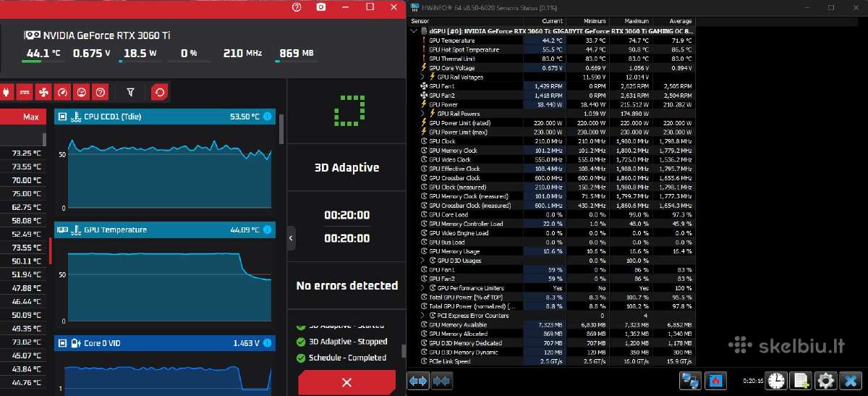868x396 pixels.
Task: Click the OCCT test log scrollbar
Action: (404, 353)
